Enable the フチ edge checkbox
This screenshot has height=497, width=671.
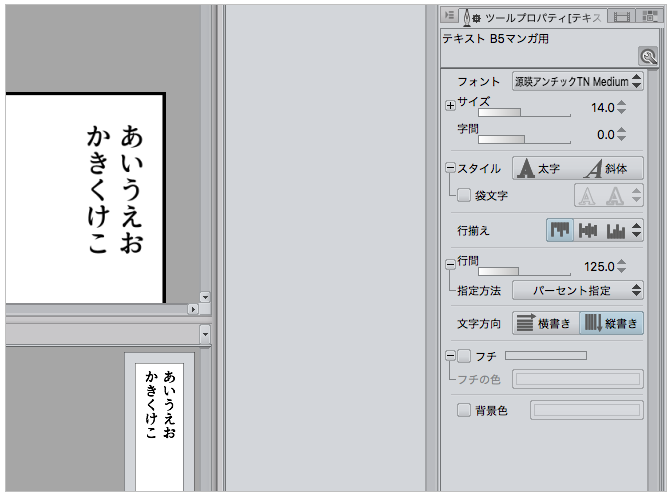(464, 356)
